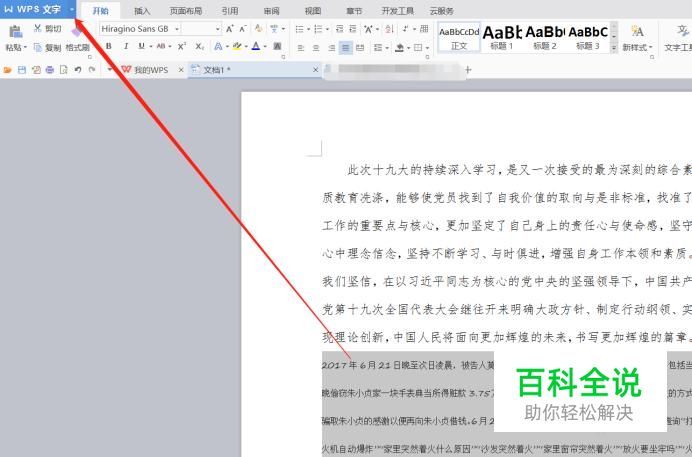This screenshot has height=457, width=692.
Task: Clear formatting with eraser-A icon
Action: [258, 29]
